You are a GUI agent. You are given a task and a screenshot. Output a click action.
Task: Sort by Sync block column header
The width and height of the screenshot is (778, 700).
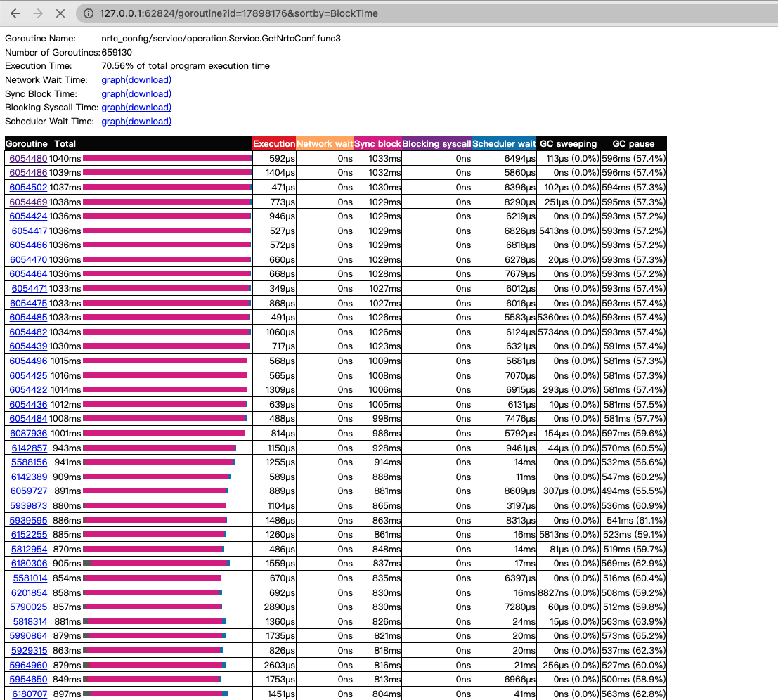click(x=377, y=144)
